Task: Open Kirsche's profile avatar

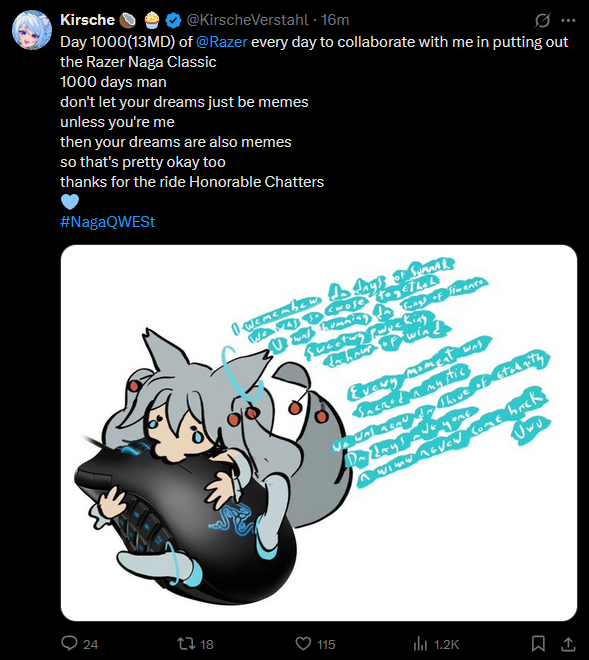Action: click(x=32, y=30)
